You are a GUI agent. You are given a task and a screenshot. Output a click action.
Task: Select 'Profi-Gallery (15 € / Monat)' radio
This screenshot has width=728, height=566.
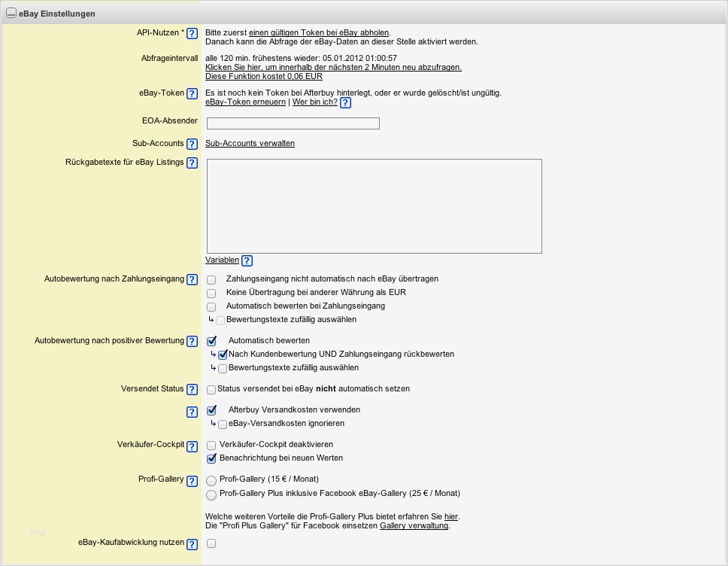[211, 480]
